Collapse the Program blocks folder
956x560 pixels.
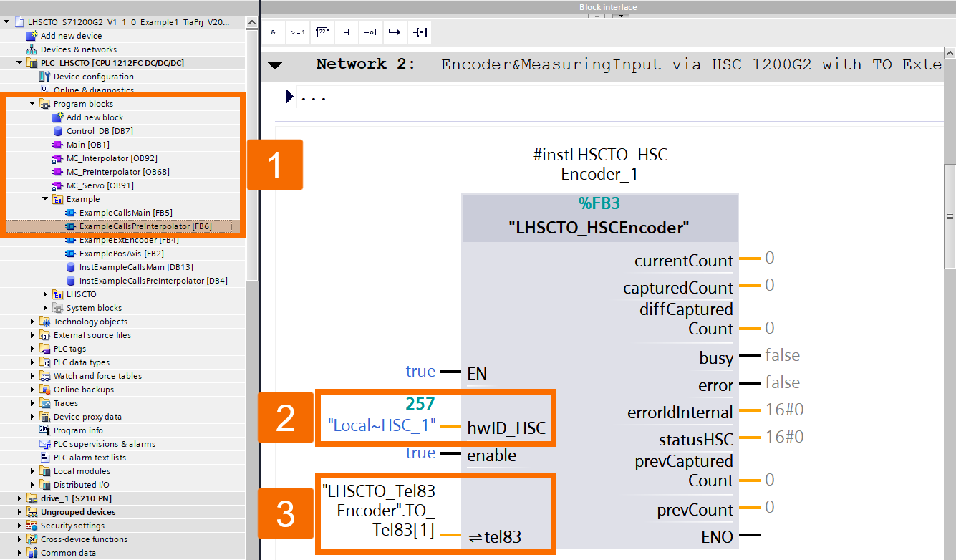point(32,104)
